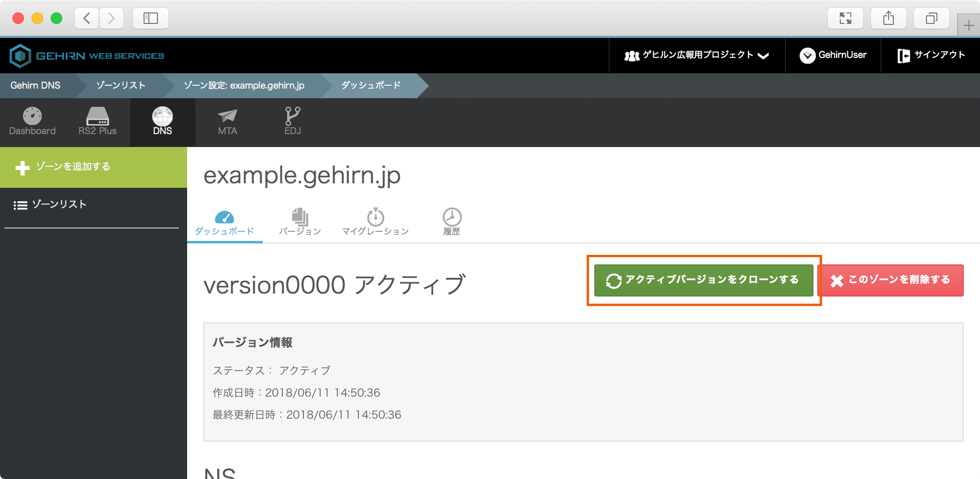Click the Safari share icon
The height and width of the screenshot is (479, 980).
point(888,18)
